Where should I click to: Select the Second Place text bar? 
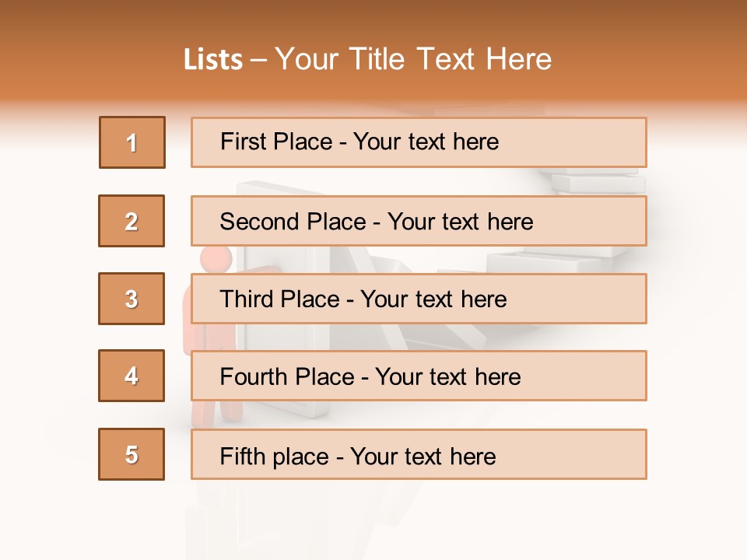tap(419, 221)
